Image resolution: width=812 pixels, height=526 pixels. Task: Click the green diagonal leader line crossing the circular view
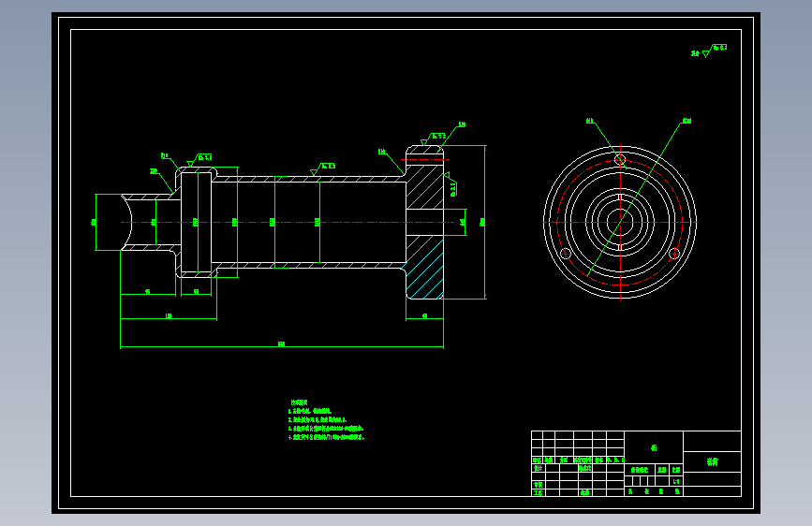[x=635, y=198]
